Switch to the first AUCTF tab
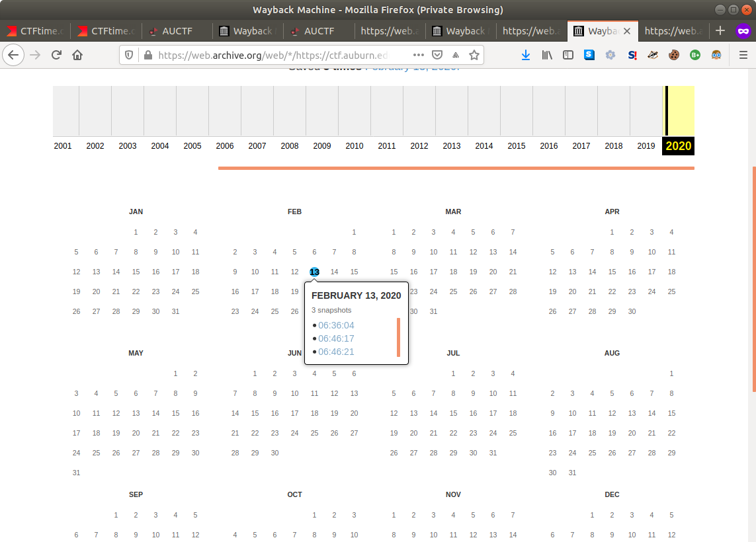This screenshot has height=542, width=756. (177, 31)
